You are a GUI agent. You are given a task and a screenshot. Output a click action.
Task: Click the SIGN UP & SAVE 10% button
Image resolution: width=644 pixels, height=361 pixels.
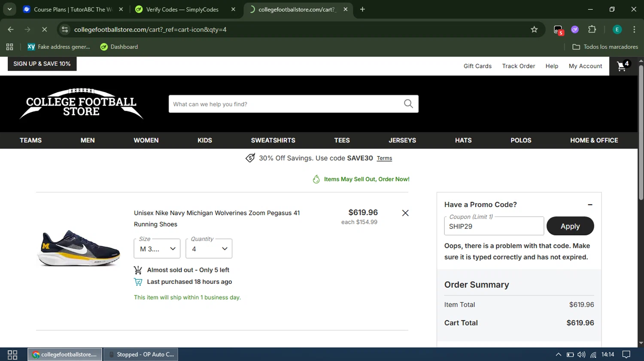(42, 63)
